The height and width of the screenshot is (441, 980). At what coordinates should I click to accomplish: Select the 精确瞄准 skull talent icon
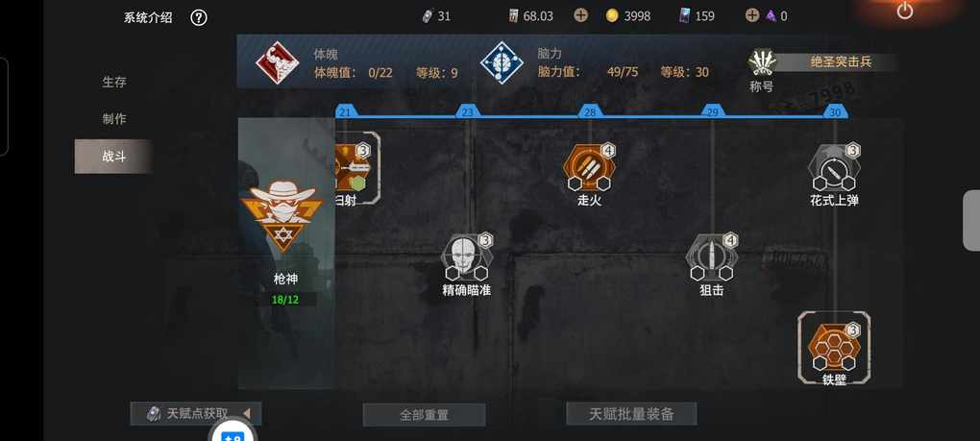[467, 257]
